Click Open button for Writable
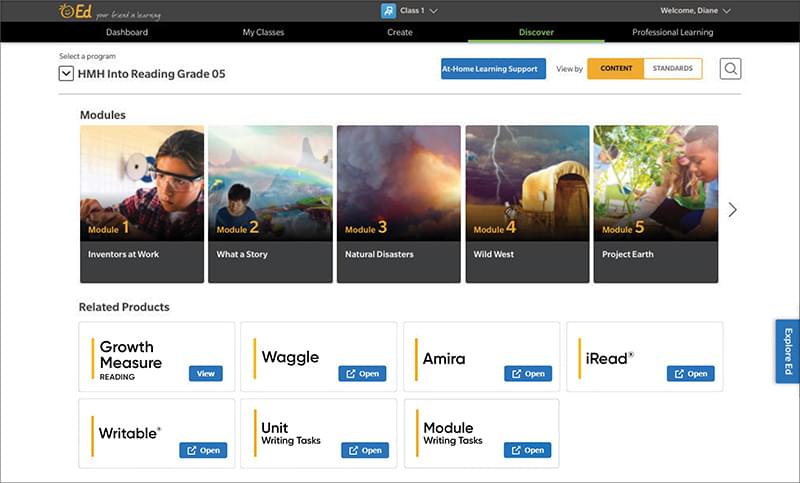This screenshot has width=800, height=483. (x=203, y=450)
